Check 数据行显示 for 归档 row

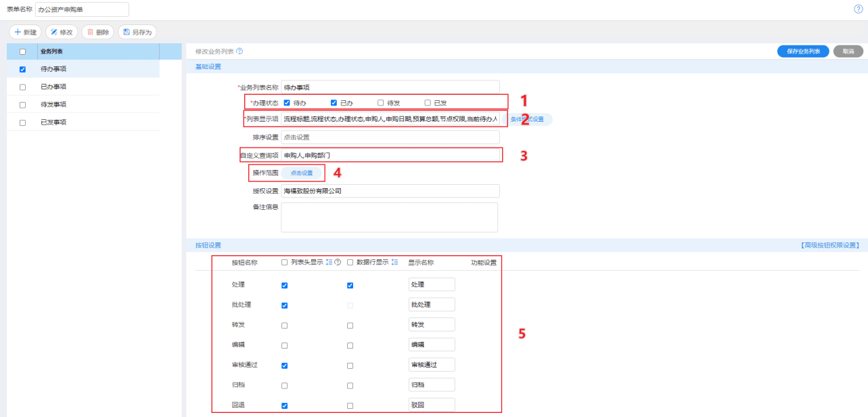350,386
